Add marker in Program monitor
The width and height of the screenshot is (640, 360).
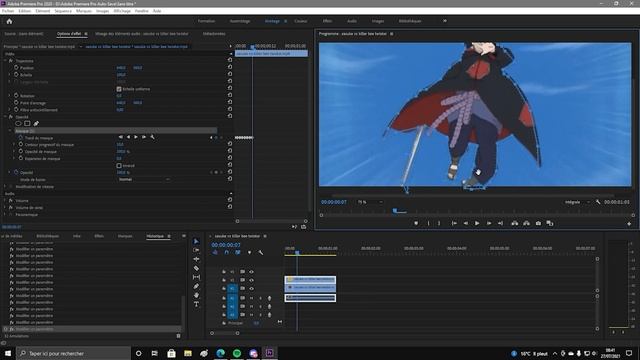click(x=416, y=223)
